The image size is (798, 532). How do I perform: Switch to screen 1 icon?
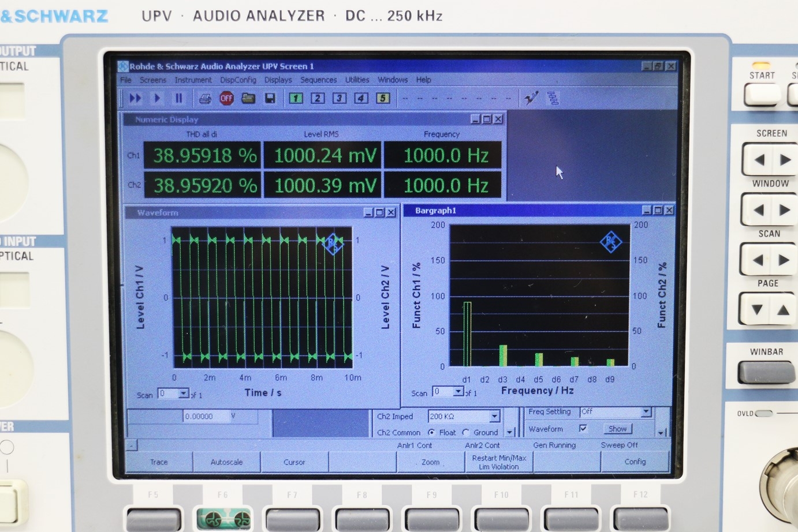(296, 98)
